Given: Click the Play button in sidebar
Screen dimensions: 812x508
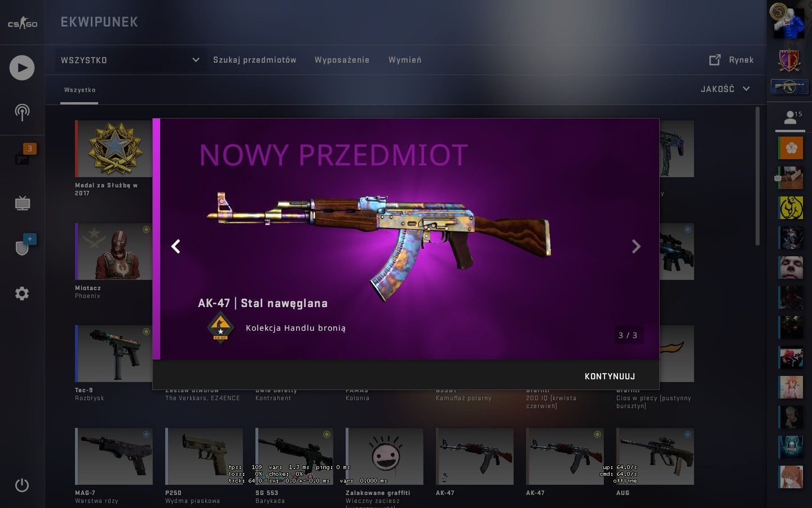Looking at the screenshot, I should click(22, 68).
